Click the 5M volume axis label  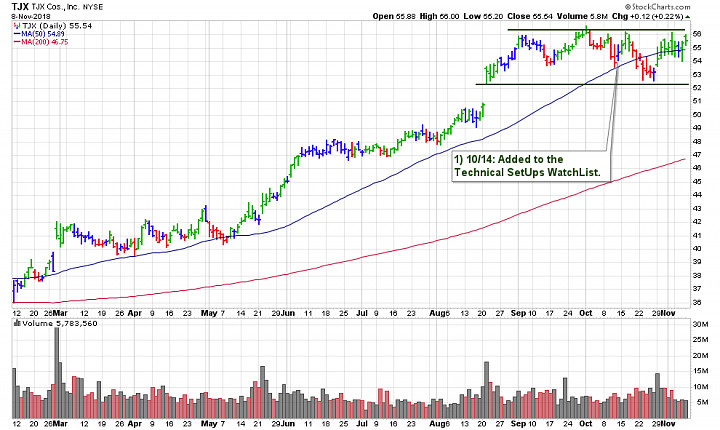click(700, 402)
